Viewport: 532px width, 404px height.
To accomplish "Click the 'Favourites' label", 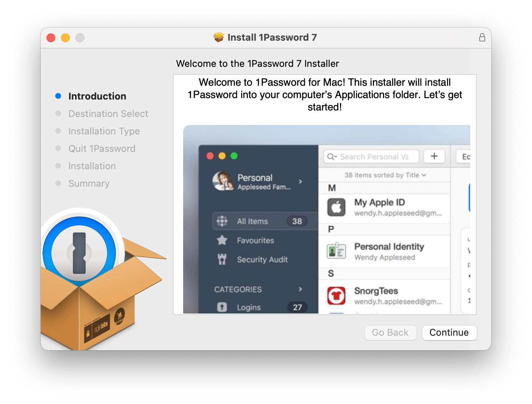I will [255, 241].
